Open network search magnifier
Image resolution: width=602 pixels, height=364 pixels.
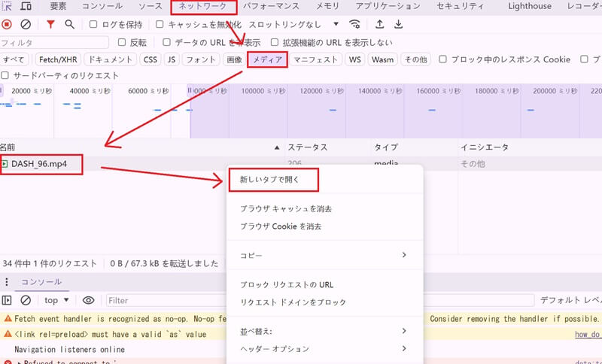click(x=69, y=25)
